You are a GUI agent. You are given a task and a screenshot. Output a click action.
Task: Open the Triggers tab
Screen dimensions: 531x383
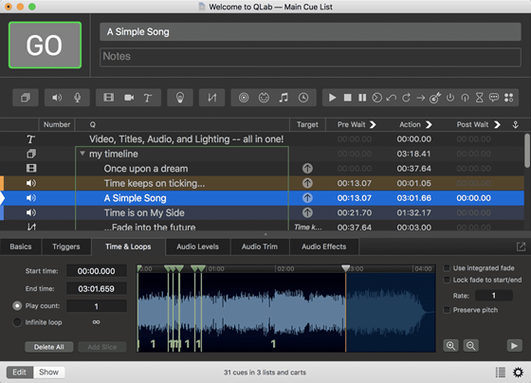(x=66, y=247)
